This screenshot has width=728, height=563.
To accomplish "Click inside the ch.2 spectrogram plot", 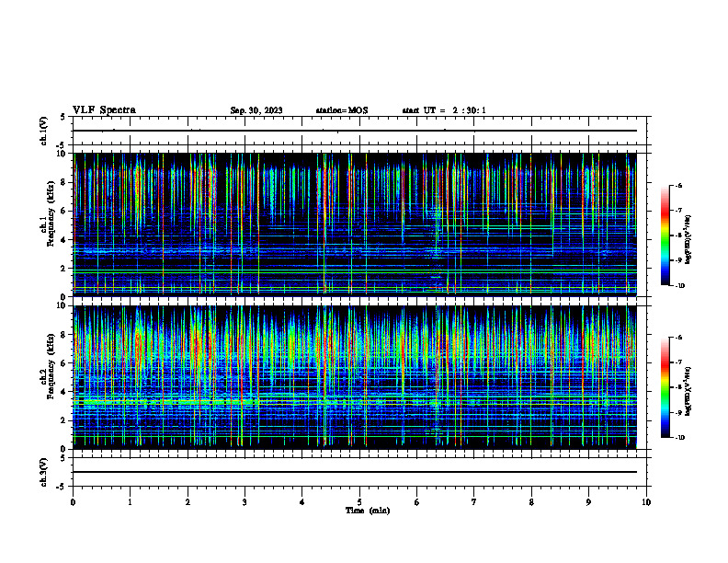I will 355,377.
